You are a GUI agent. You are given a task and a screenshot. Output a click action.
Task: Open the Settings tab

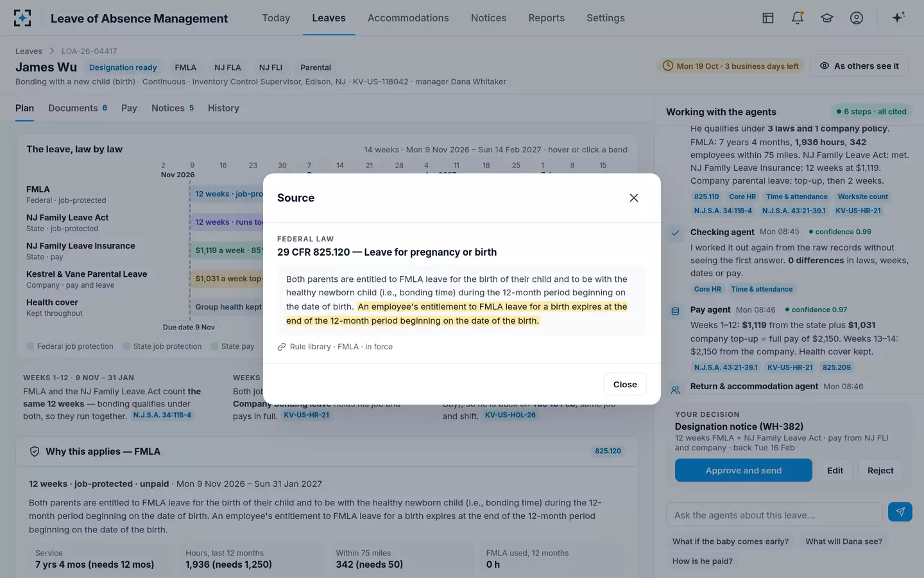click(606, 18)
